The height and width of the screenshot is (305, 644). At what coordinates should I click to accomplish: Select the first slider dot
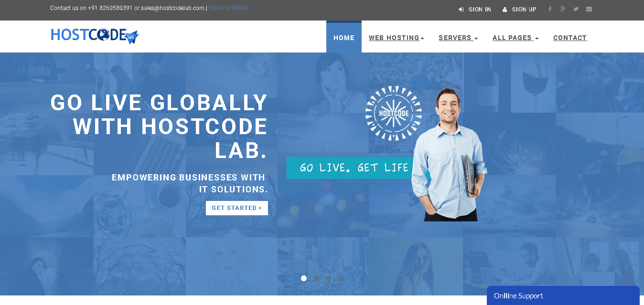pos(304,278)
